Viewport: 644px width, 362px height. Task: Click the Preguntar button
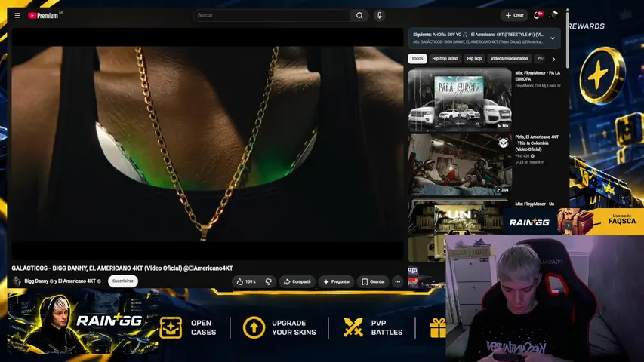click(x=337, y=281)
